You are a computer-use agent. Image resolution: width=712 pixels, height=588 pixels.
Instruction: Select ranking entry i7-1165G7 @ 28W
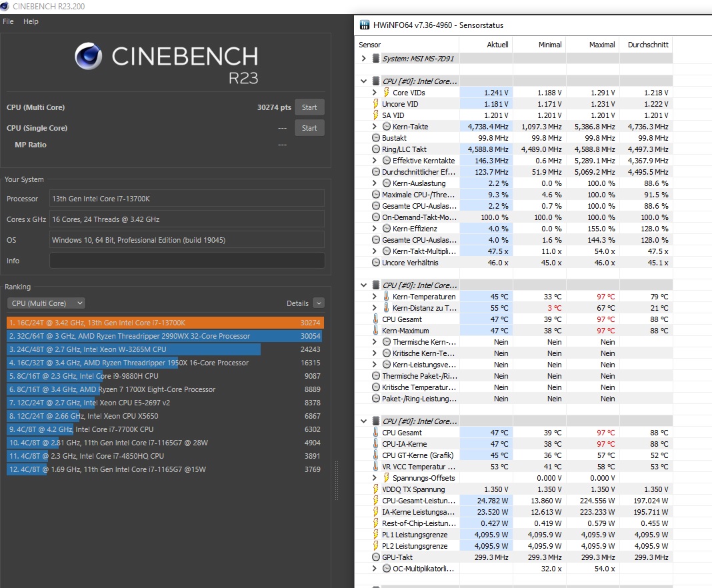click(165, 443)
